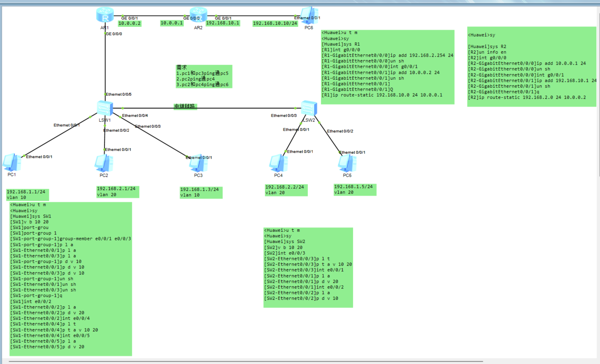The height and width of the screenshot is (364, 600).
Task: Select the 192.168.2.2/24 vlan 20 note
Action: [286, 190]
